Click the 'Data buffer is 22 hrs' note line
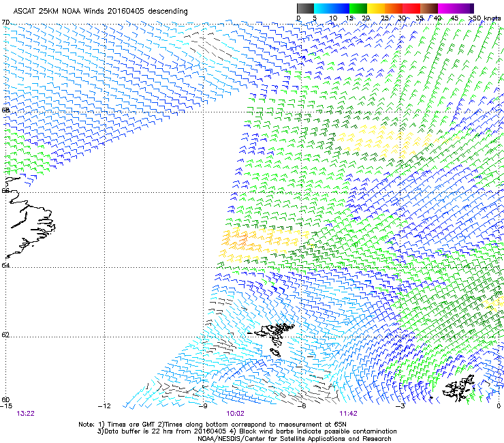Image resolution: width=504 pixels, height=443 pixels. coord(247,431)
